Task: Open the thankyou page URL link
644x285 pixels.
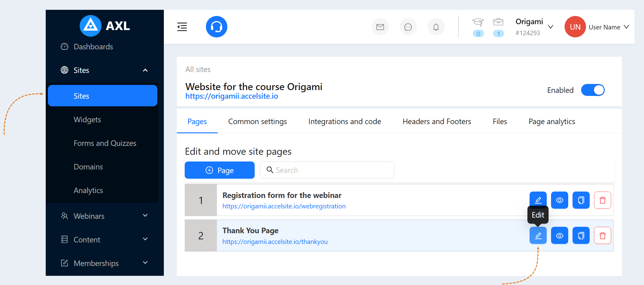Action: [x=275, y=242]
